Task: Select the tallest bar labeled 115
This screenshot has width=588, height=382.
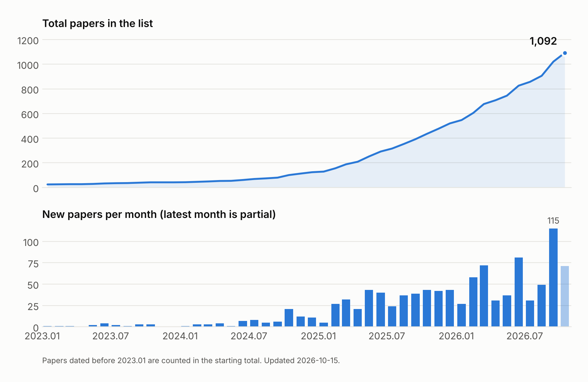Action: (x=553, y=278)
